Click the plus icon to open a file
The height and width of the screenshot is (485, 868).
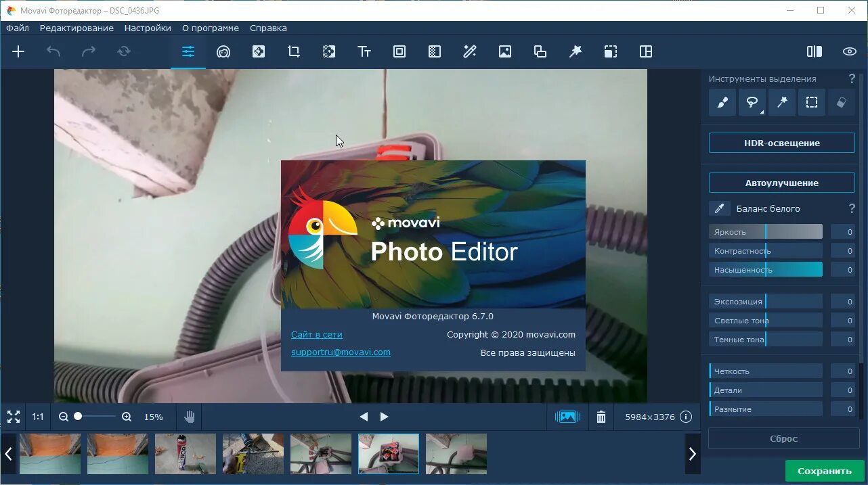coord(18,51)
